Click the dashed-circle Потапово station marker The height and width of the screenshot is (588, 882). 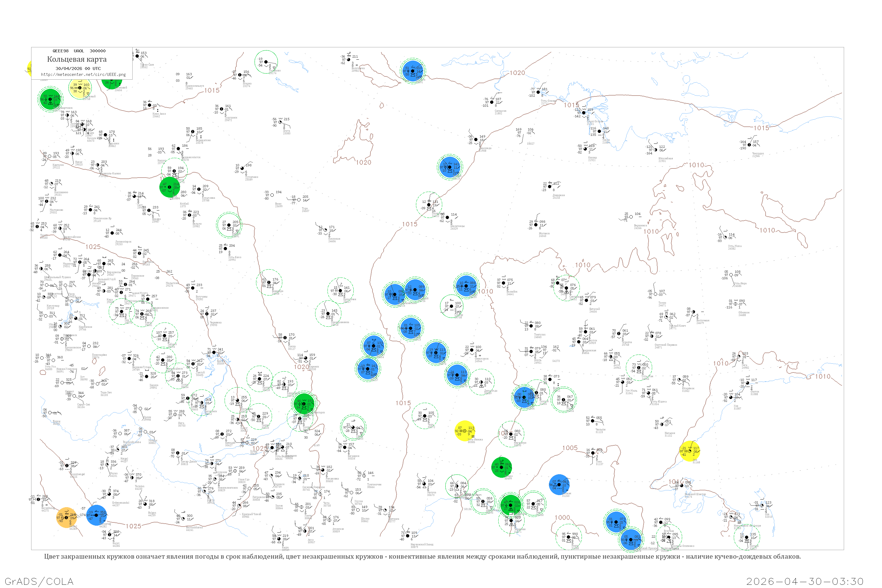266,62
